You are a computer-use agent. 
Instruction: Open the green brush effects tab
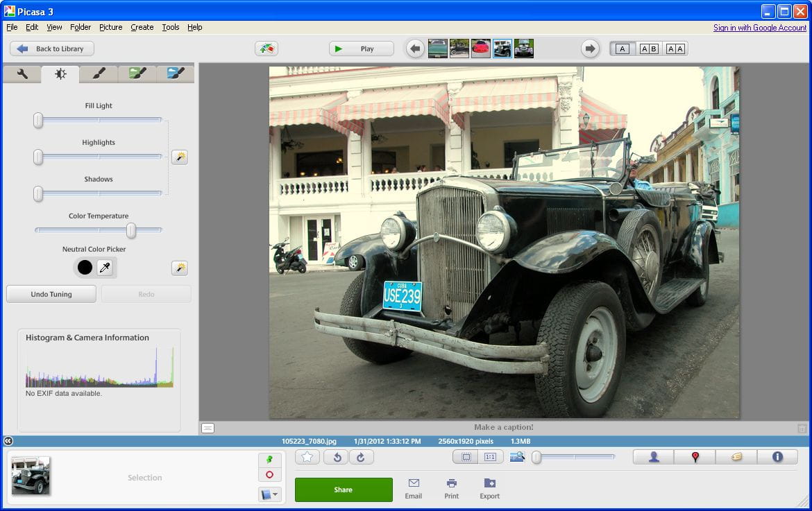pos(137,74)
